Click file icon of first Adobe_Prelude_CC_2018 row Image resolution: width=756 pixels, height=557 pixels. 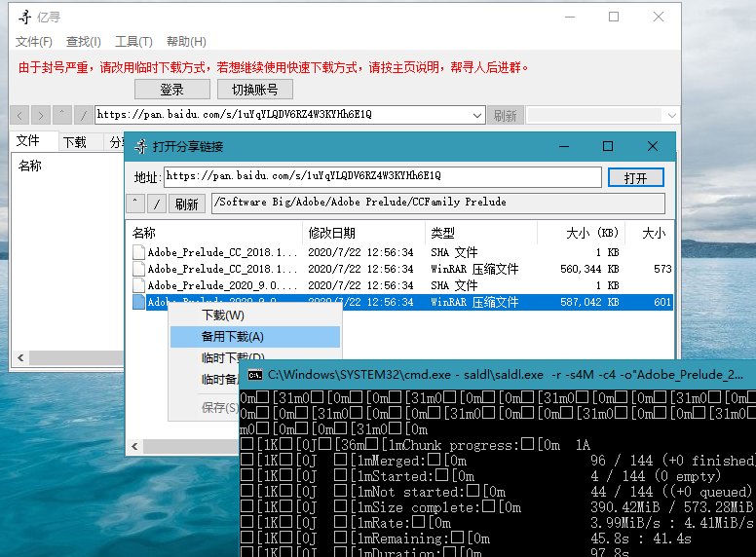pyautogui.click(x=139, y=252)
